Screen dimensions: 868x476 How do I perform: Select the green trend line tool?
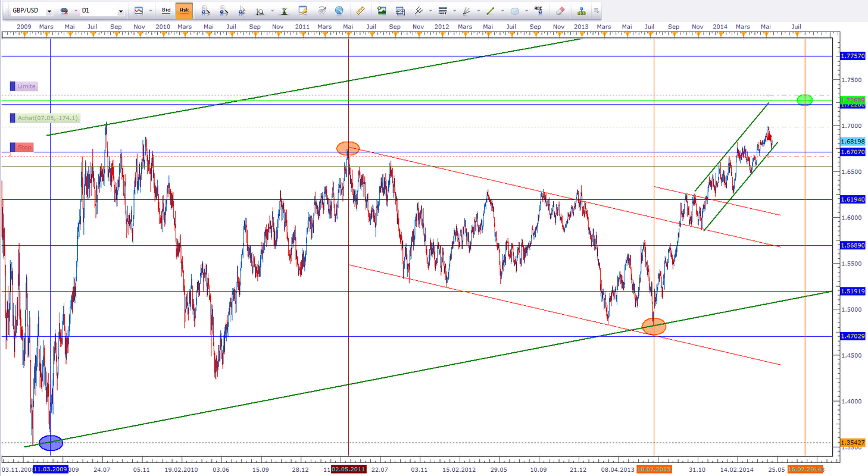[490, 11]
